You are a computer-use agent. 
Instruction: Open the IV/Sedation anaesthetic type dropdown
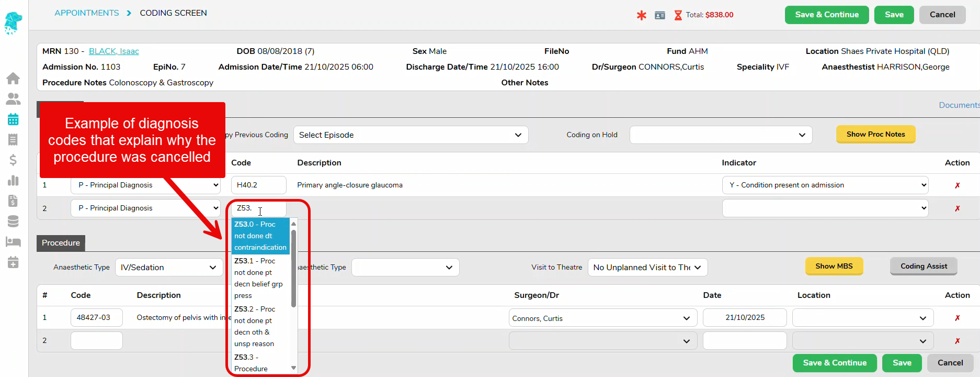(x=168, y=268)
